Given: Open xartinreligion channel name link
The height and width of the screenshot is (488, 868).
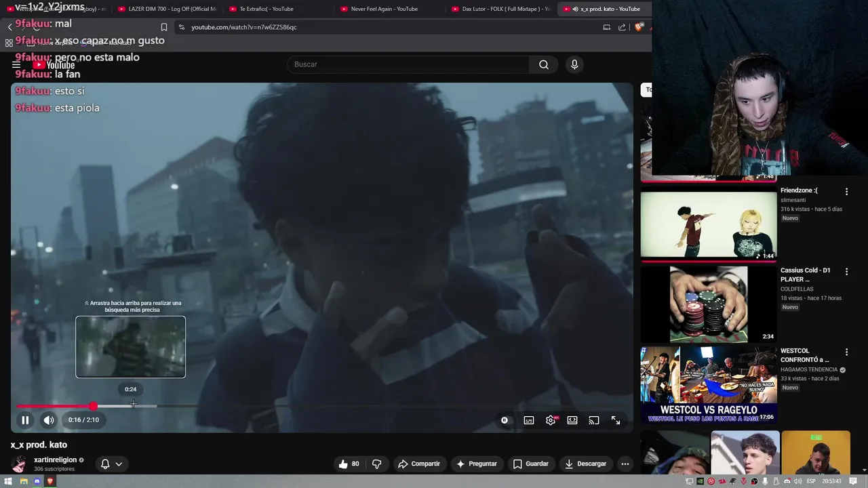Looking at the screenshot, I should point(56,460).
